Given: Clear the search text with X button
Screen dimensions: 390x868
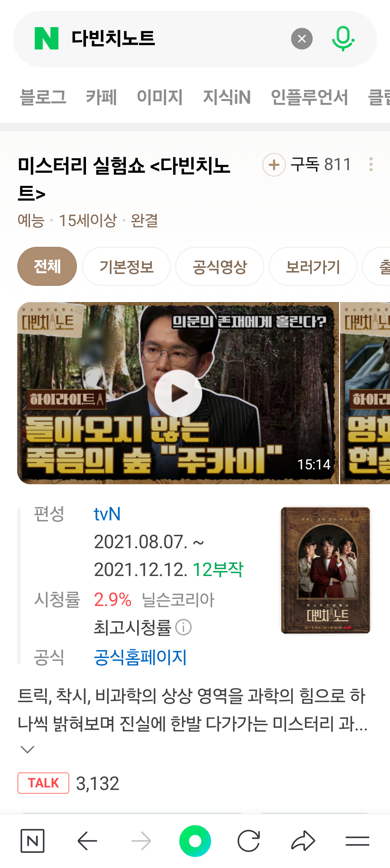Looking at the screenshot, I should pos(302,39).
